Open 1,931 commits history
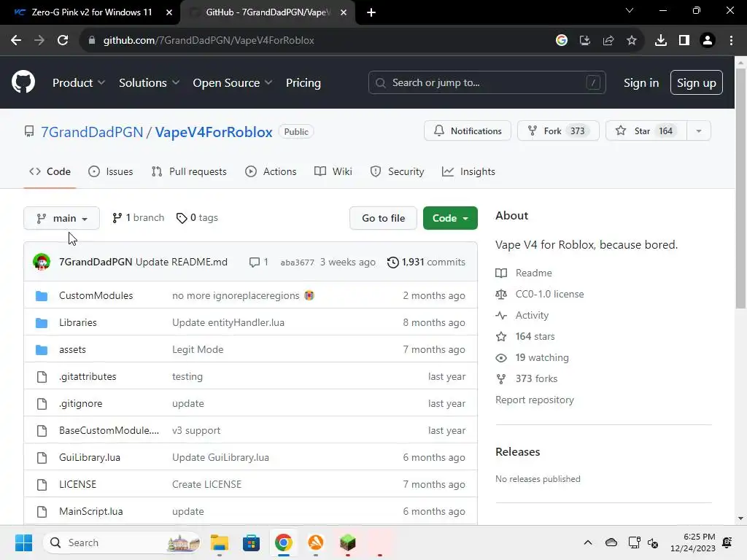747x560 pixels. 426,262
